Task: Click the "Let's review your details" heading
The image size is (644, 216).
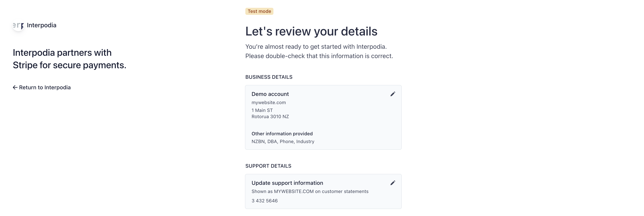Action: (x=311, y=32)
